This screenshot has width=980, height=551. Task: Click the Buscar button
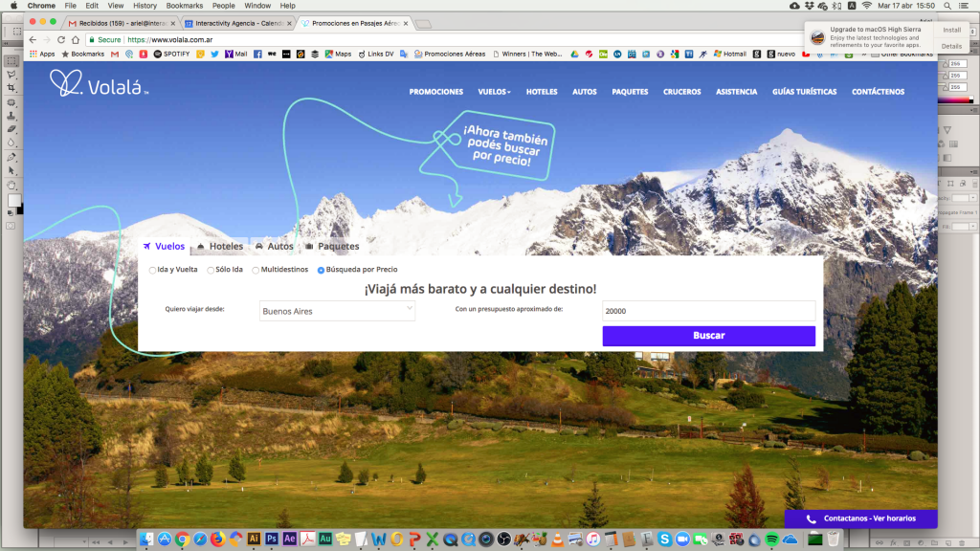tap(708, 336)
